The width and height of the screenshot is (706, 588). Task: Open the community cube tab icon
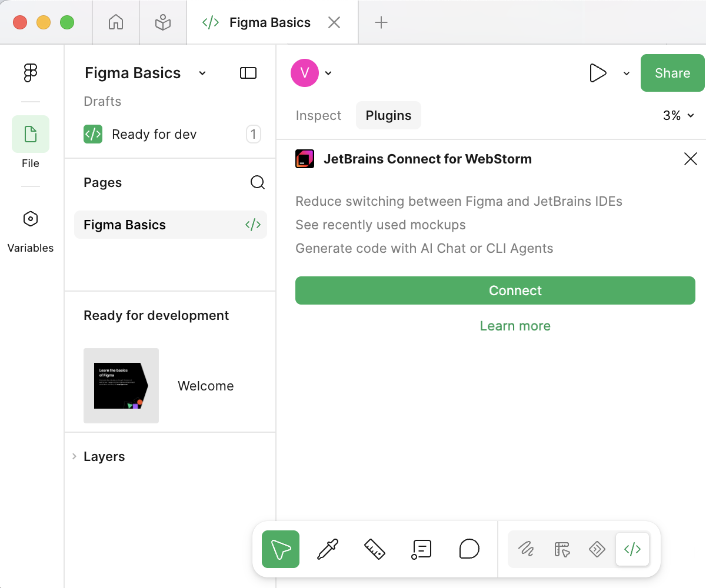[x=163, y=22]
